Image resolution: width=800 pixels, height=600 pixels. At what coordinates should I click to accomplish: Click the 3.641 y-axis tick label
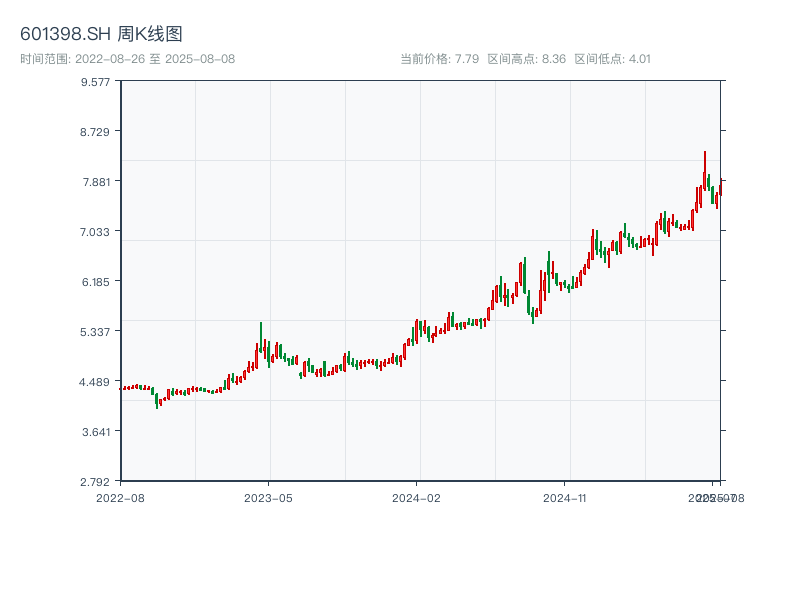click(x=96, y=431)
